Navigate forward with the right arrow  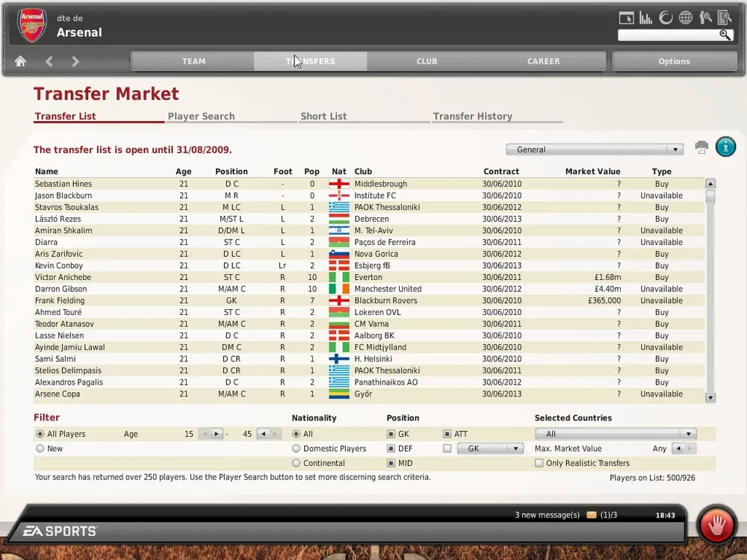point(75,61)
